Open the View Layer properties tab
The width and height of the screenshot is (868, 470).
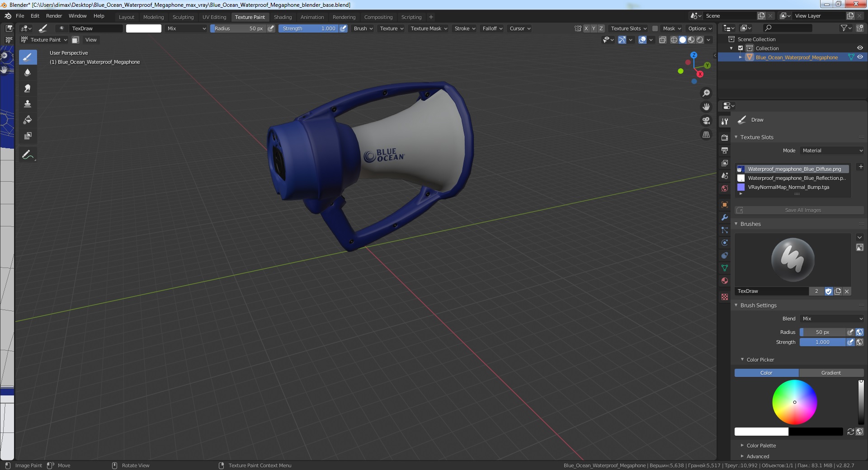tap(725, 163)
